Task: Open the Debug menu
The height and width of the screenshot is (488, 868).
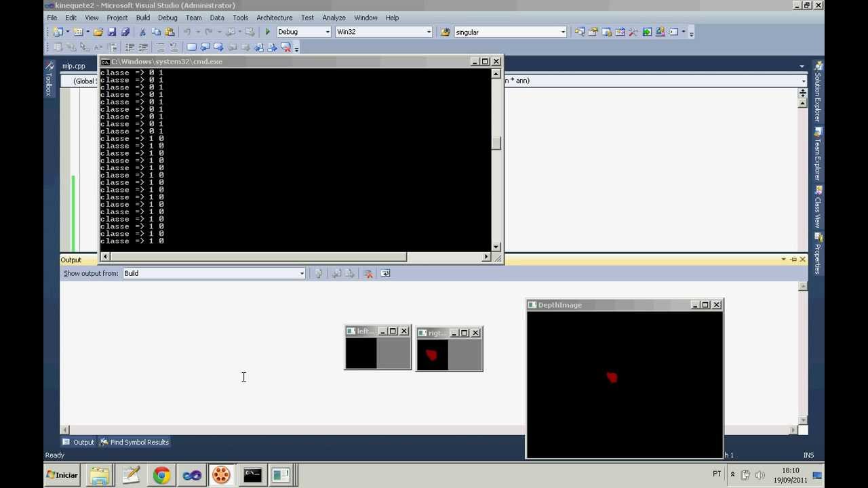Action: [x=167, y=18]
